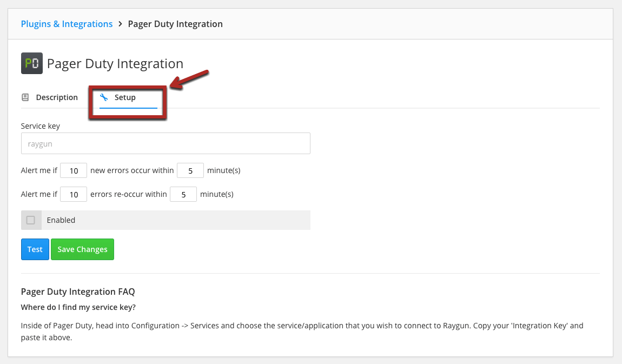Click the Pager Duty Integration page heading
Viewport: 622px width, 364px height.
115,63
